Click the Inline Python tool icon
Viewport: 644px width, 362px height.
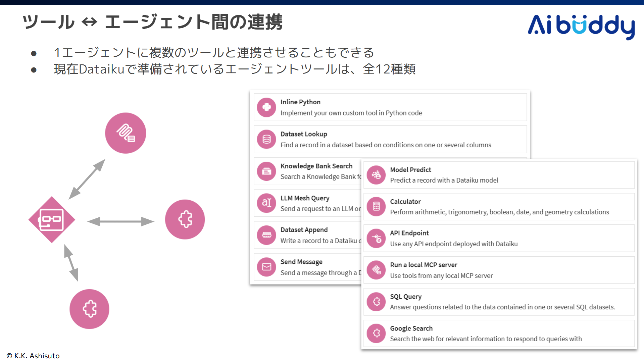pyautogui.click(x=266, y=107)
